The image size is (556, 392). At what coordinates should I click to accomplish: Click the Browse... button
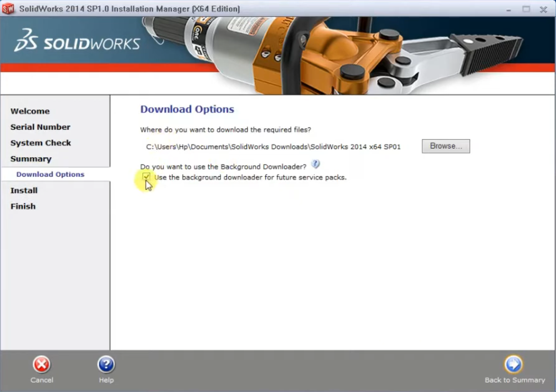pos(446,146)
